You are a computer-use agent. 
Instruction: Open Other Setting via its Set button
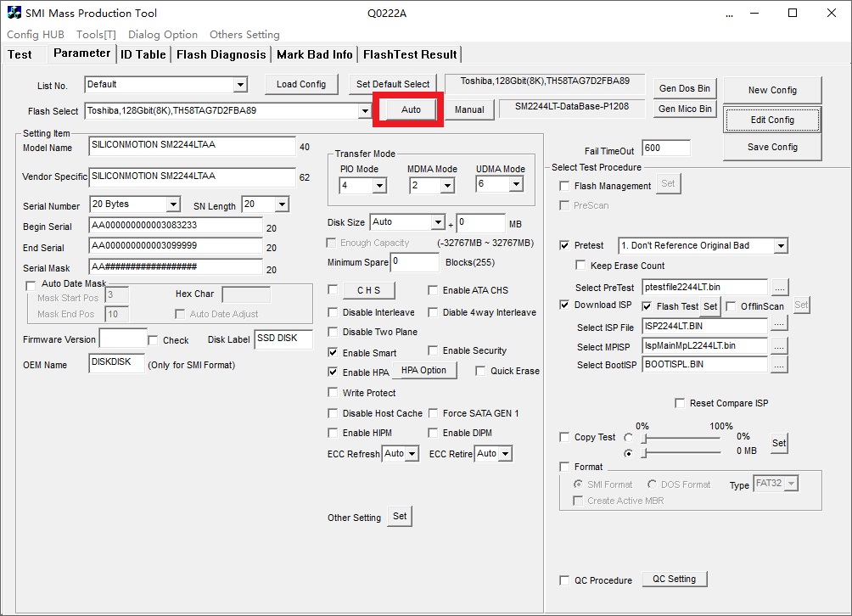click(400, 516)
